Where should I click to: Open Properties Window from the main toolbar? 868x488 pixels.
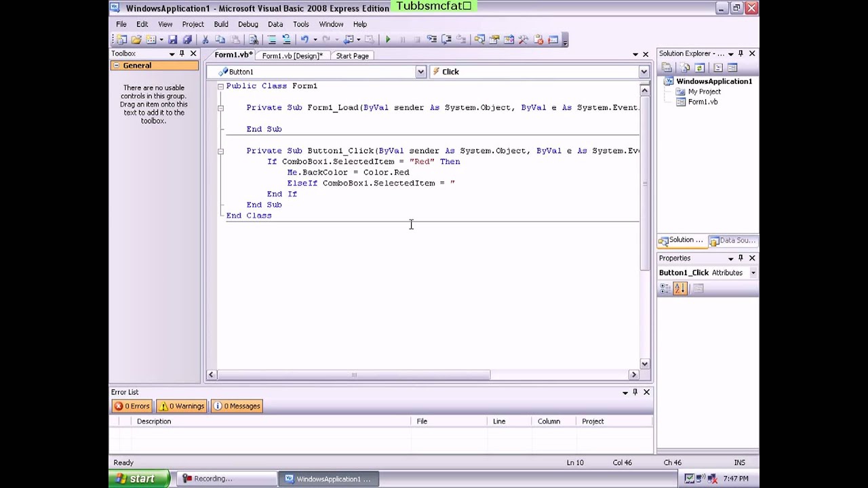(x=494, y=40)
